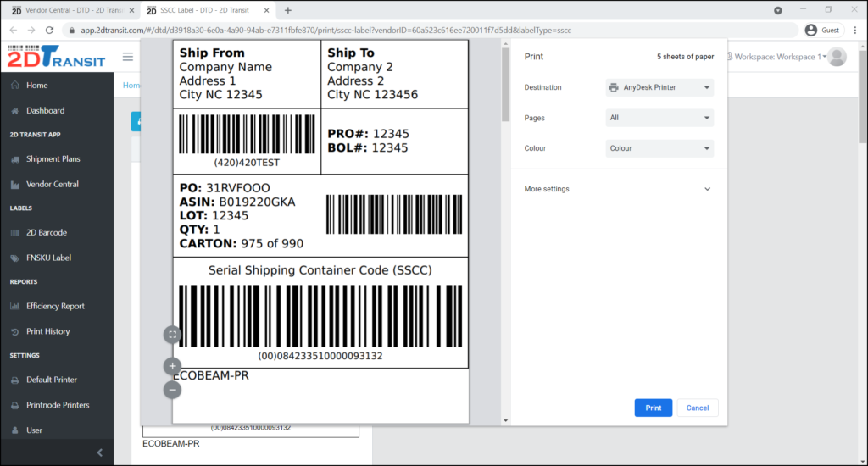This screenshot has height=466, width=868.
Task: Collapse sidebar with the left chevron
Action: 100,452
